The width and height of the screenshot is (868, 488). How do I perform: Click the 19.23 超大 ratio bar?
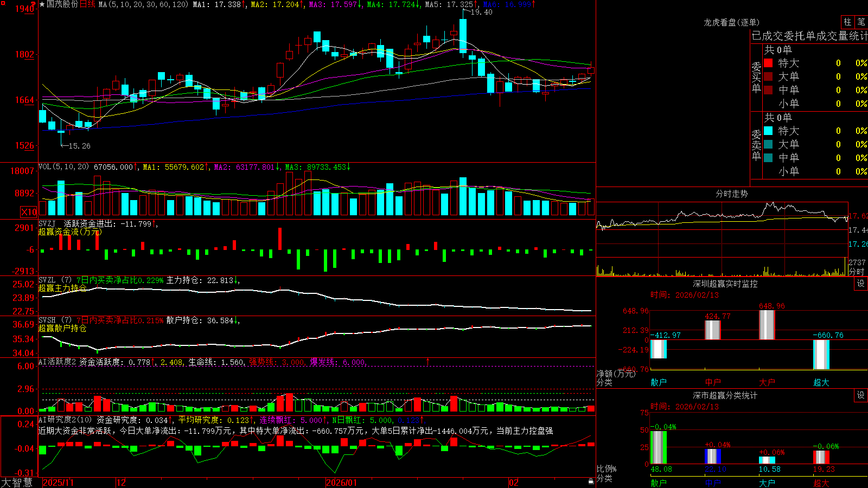pos(821,458)
